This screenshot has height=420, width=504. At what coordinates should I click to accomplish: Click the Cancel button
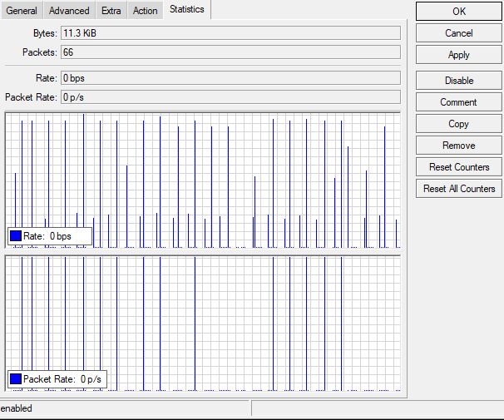coord(459,33)
